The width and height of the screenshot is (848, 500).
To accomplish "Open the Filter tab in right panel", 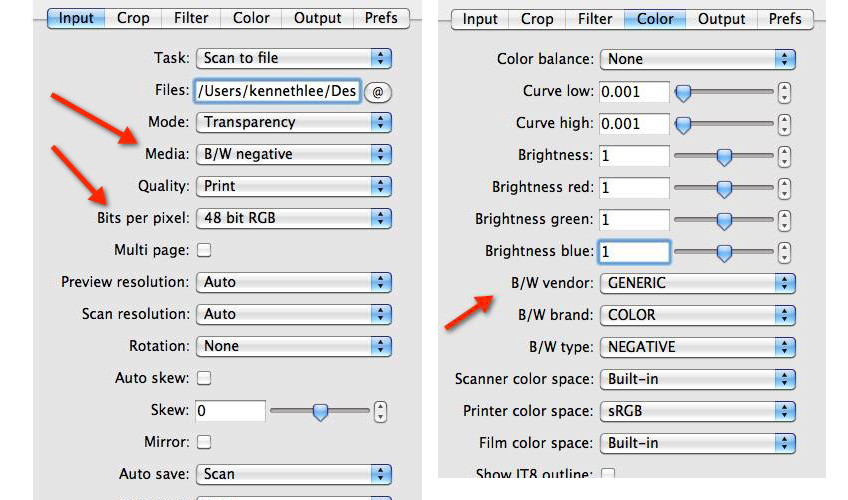I will pyautogui.click(x=595, y=18).
